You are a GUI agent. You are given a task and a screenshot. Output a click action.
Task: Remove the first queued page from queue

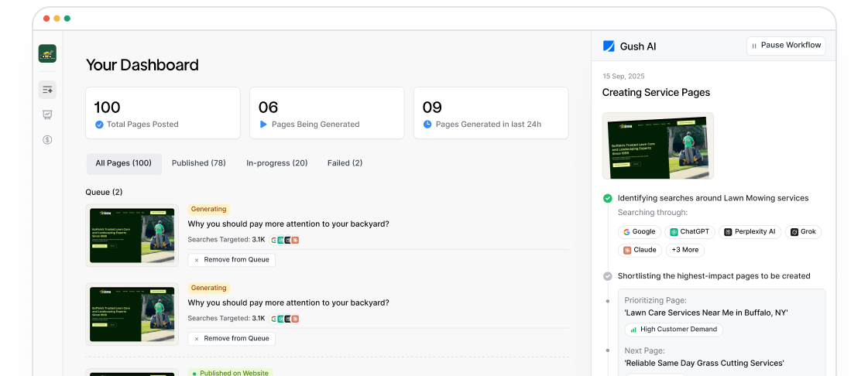coord(232,260)
